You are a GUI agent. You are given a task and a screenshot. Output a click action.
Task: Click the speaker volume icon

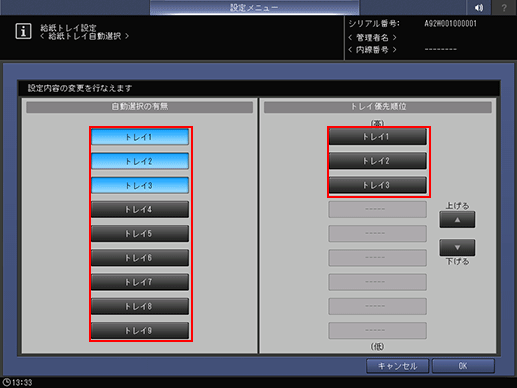click(x=479, y=7)
